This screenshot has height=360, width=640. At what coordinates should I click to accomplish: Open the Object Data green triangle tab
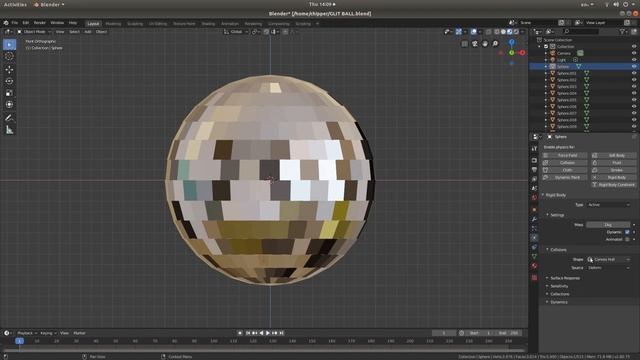tap(534, 257)
